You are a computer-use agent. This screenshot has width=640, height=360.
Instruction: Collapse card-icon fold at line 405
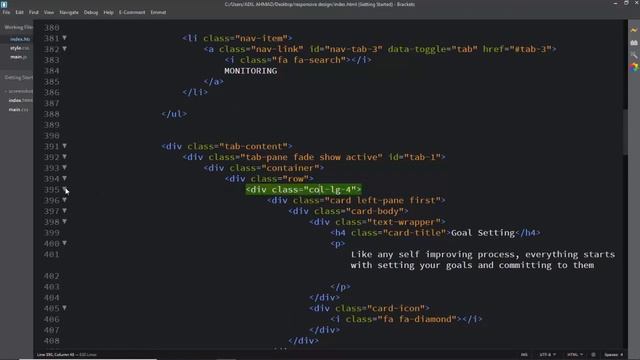pos(64,308)
